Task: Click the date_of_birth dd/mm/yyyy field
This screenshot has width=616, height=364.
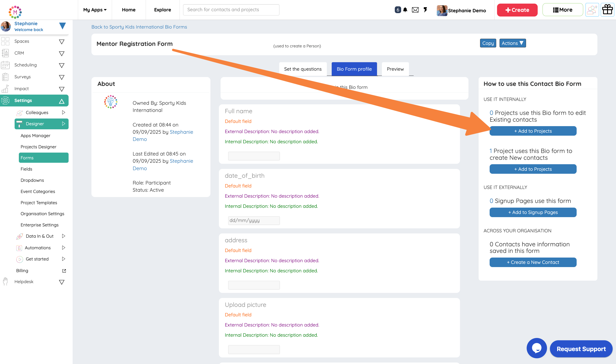Action: pyautogui.click(x=254, y=220)
